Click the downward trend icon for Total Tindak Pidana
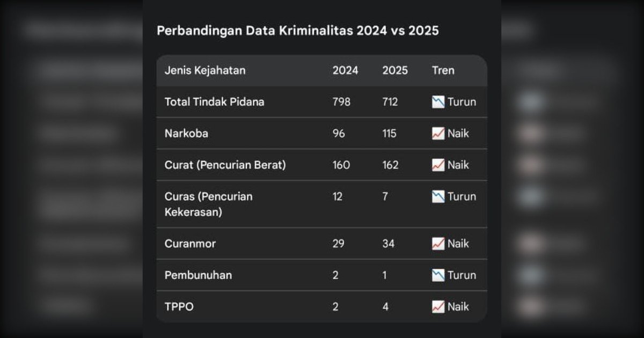The width and height of the screenshot is (644, 338). click(438, 102)
